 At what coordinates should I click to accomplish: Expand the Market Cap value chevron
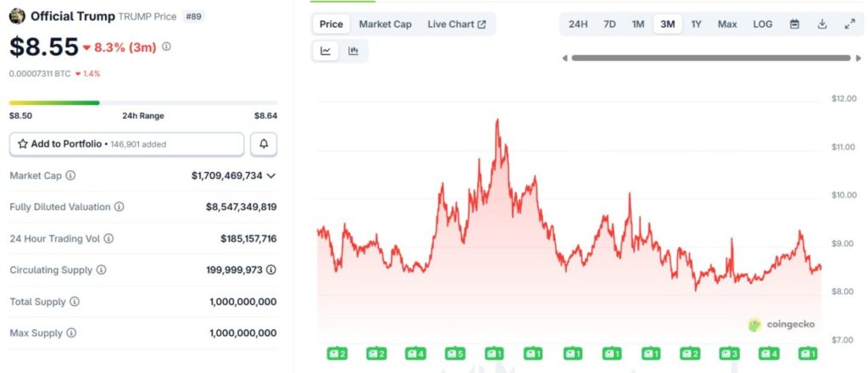tap(271, 175)
